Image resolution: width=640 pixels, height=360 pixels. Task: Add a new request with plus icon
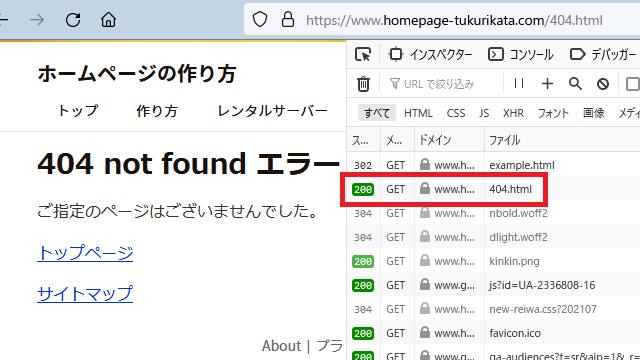(547, 84)
